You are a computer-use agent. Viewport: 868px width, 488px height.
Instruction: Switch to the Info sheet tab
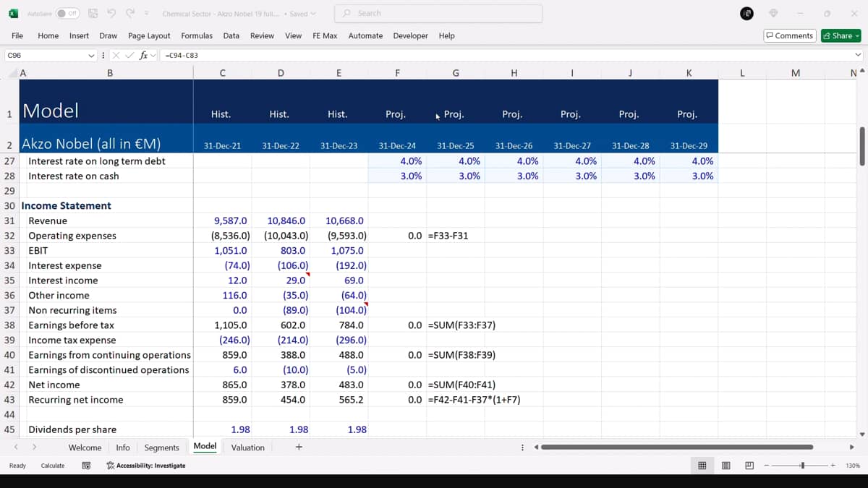pos(123,448)
